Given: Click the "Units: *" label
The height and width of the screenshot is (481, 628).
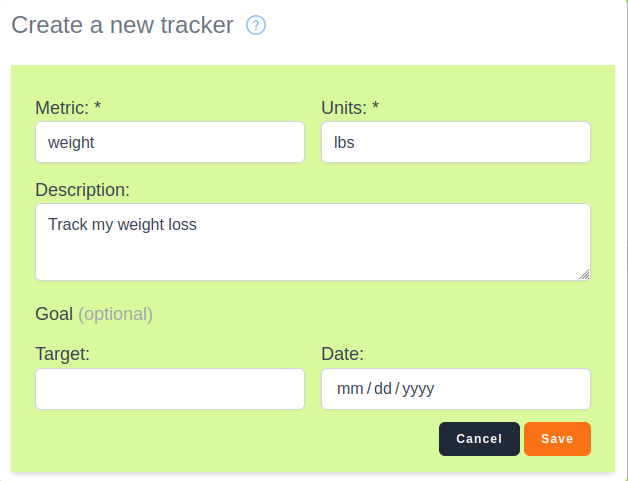Looking at the screenshot, I should tap(350, 107).
